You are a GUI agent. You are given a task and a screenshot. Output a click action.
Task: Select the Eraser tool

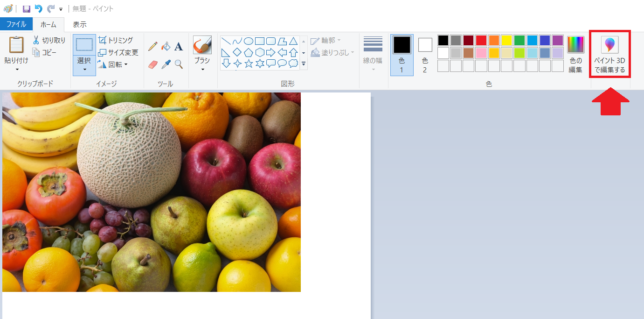[152, 64]
